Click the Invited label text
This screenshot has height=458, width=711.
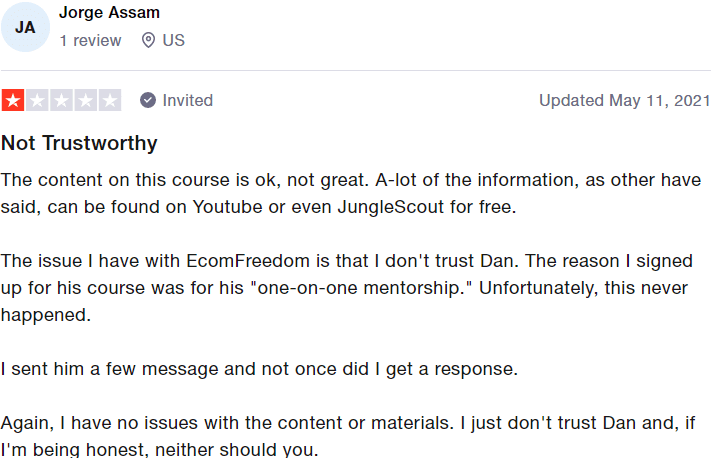point(188,100)
